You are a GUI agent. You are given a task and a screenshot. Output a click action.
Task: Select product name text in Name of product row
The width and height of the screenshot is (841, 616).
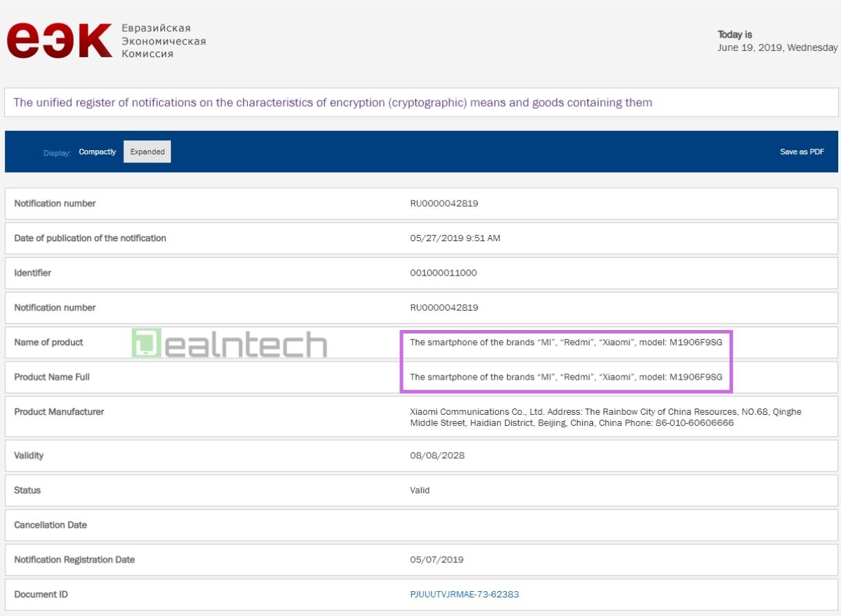pyautogui.click(x=566, y=342)
